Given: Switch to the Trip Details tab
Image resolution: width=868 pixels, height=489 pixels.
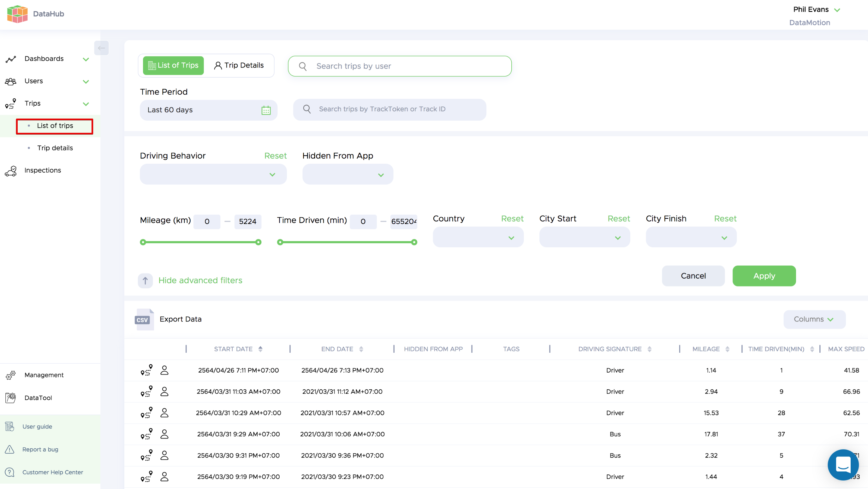Looking at the screenshot, I should tap(239, 65).
